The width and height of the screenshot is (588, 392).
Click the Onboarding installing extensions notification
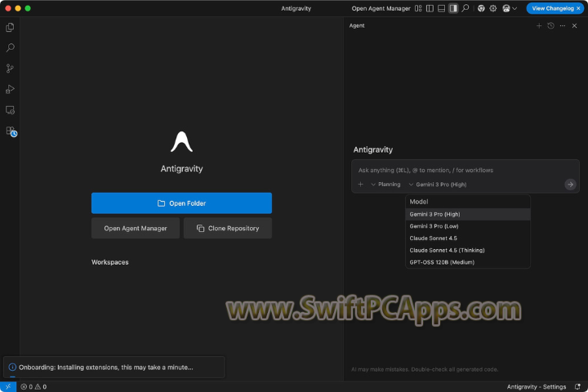[114, 367]
